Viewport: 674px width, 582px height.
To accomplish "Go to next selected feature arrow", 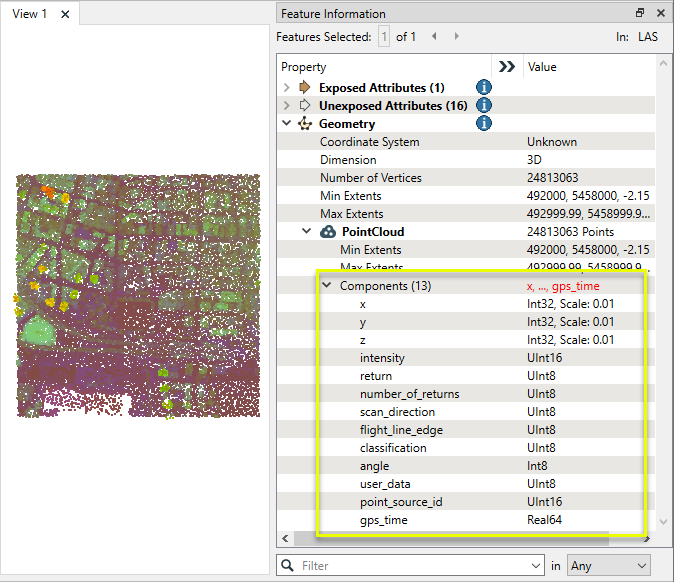I will pyautogui.click(x=457, y=37).
